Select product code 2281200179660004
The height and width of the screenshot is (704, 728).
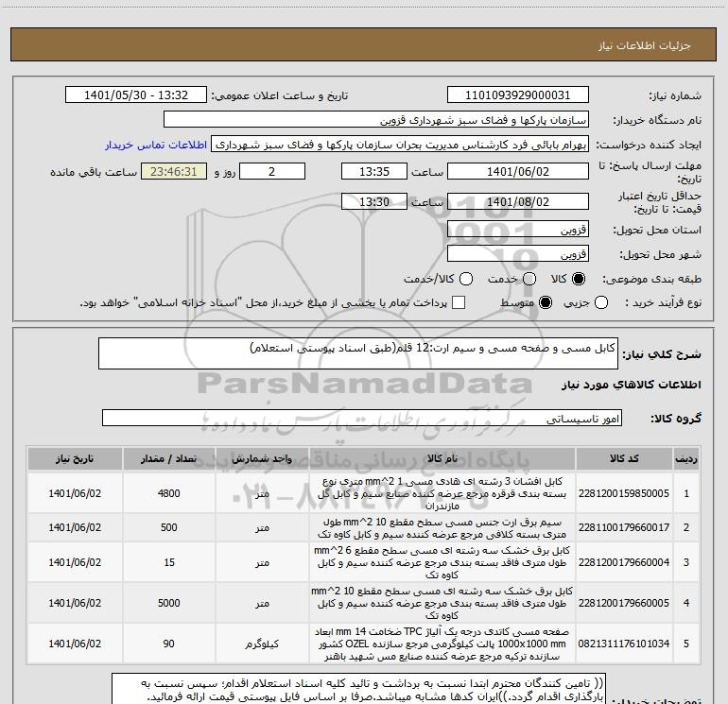[624, 562]
